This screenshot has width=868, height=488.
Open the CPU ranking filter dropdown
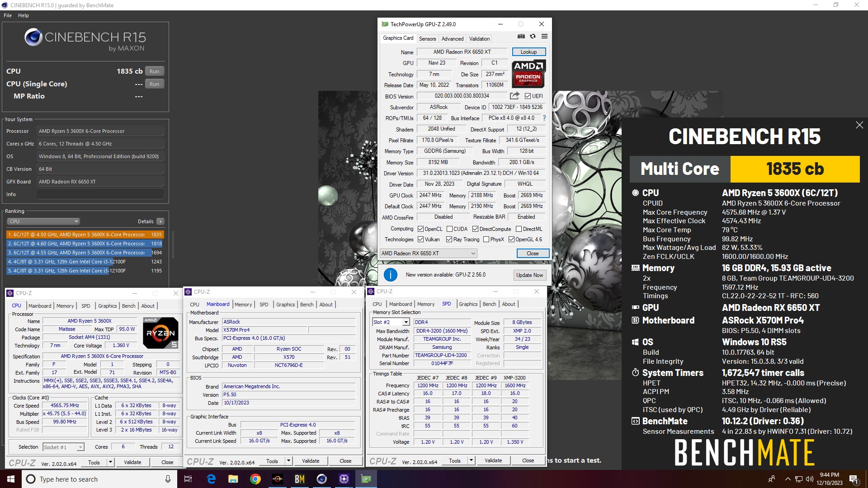coord(43,221)
